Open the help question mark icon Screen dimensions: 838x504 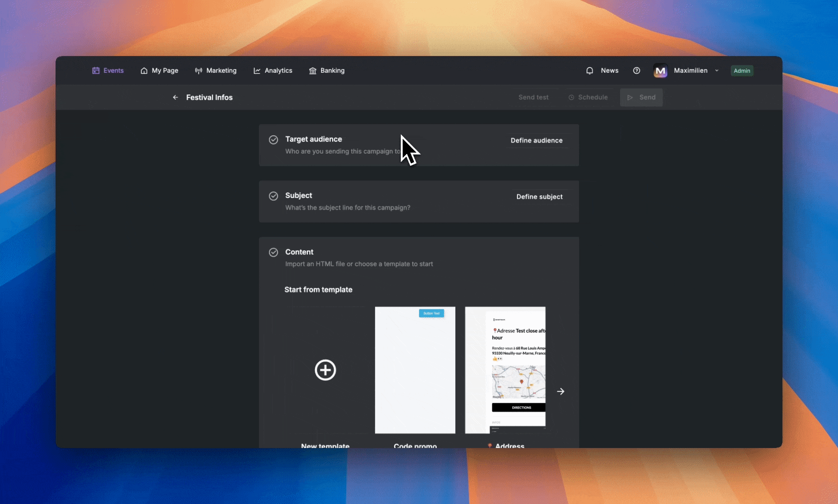[636, 70]
